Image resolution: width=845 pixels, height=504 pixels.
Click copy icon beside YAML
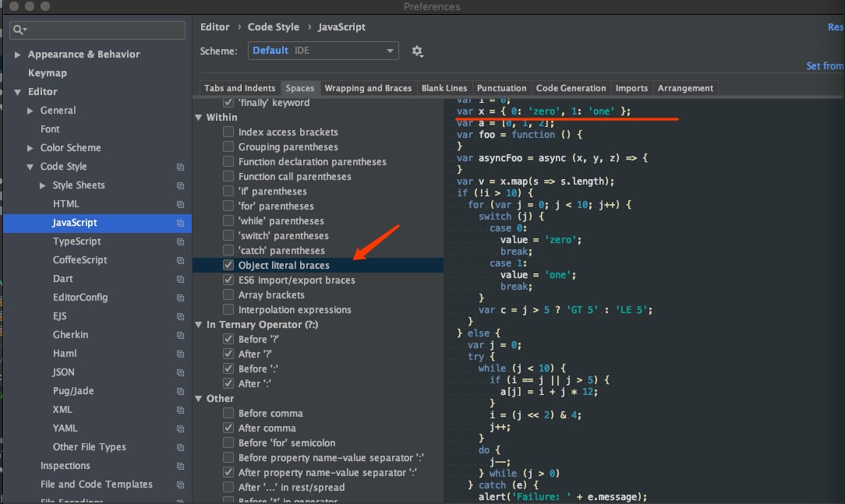181,428
